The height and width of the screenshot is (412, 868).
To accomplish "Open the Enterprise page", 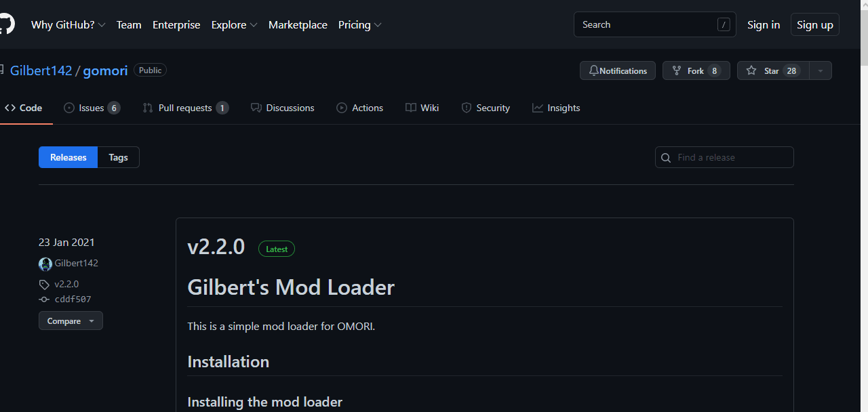I will tap(176, 24).
